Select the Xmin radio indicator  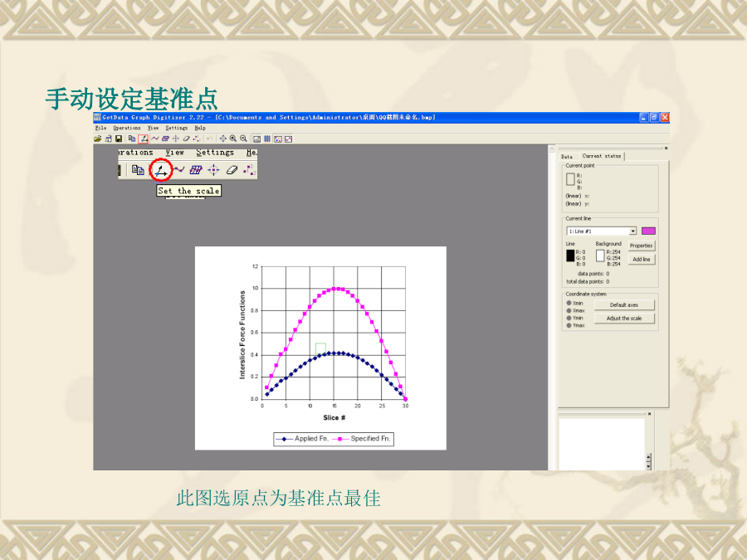(x=569, y=304)
